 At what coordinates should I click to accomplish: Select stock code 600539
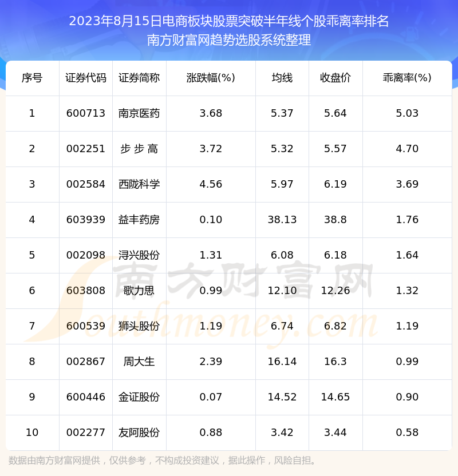pos(86,326)
